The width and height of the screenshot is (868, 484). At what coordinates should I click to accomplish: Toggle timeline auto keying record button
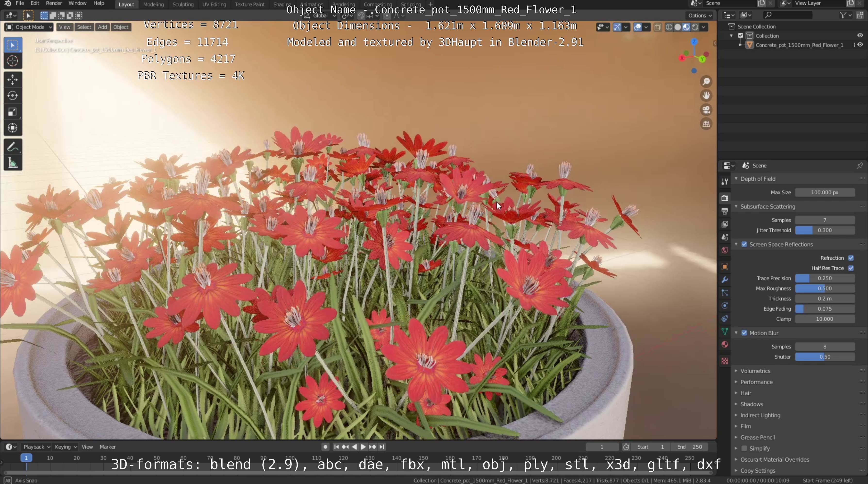(325, 447)
